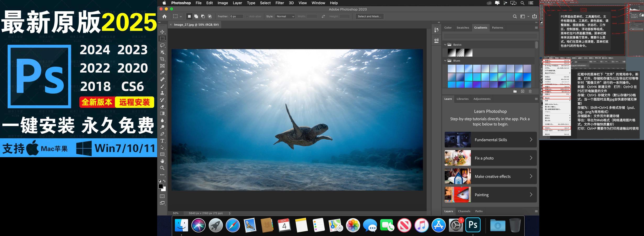Open the Filter menu
Screen dimensions: 644x236
click(279, 3)
